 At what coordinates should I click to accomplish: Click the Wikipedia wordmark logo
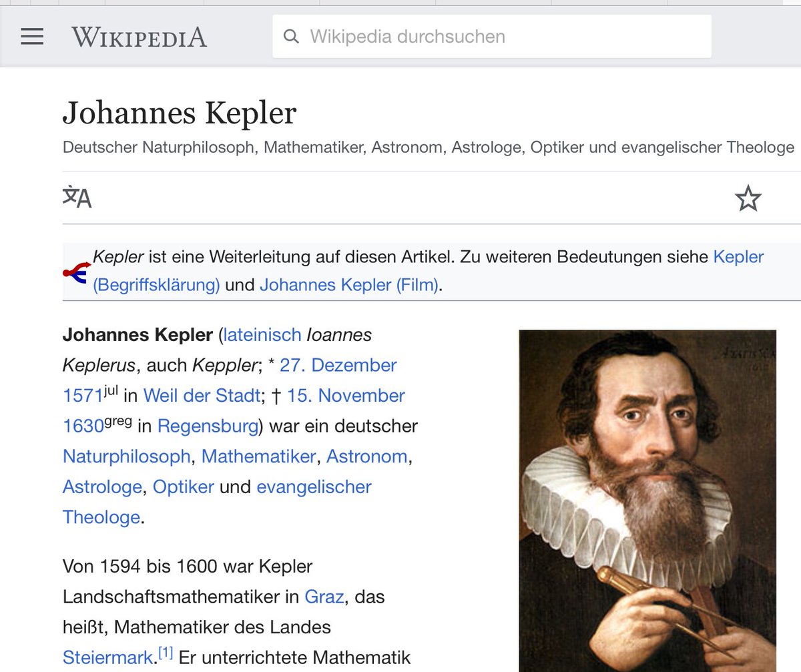pyautogui.click(x=139, y=37)
